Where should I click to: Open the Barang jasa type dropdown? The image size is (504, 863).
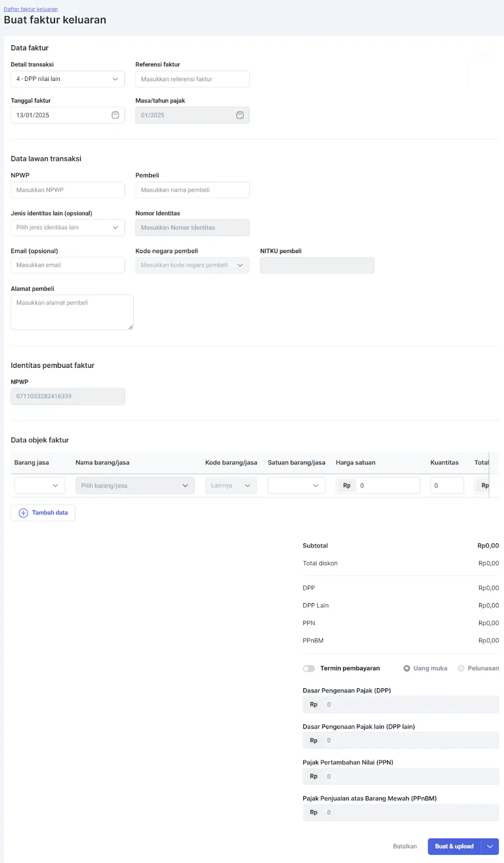tap(40, 485)
